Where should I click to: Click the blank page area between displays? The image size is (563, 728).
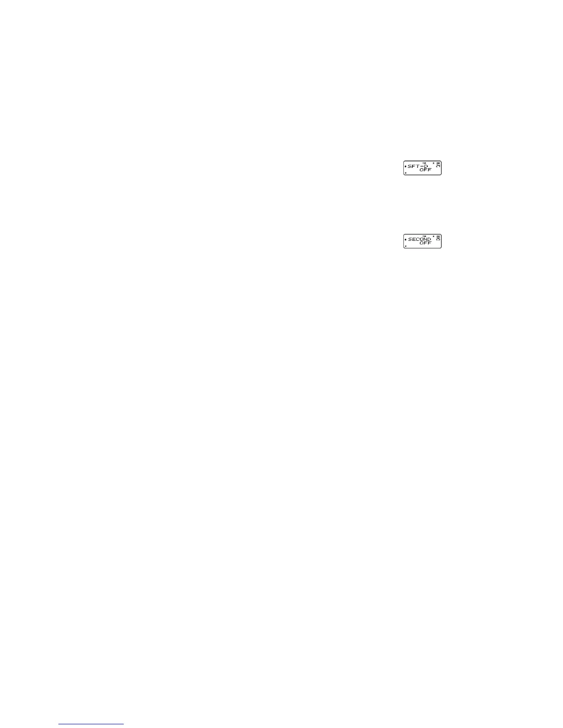click(422, 205)
